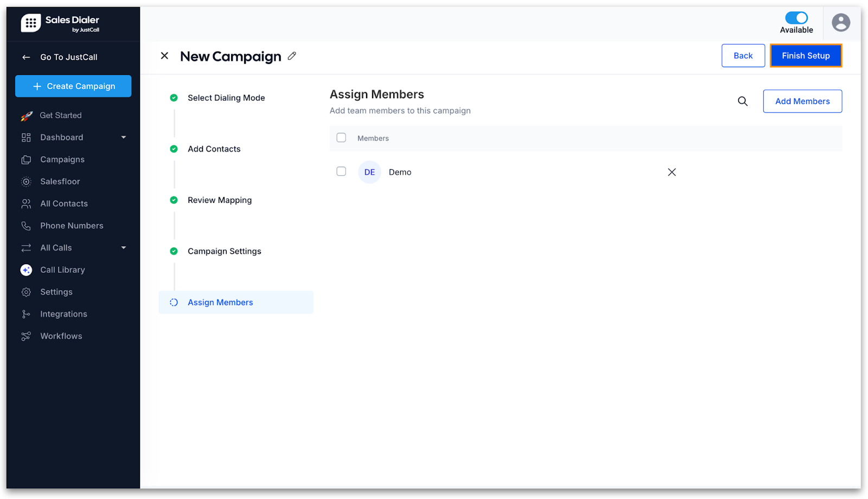Click the pencil icon to rename campaign
The width and height of the screenshot is (868, 499).
292,56
